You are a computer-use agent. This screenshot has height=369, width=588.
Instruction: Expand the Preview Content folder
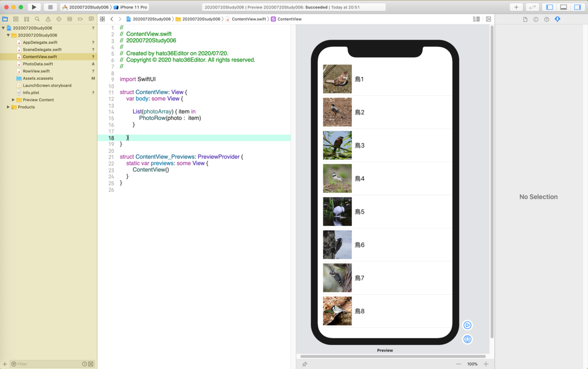(13, 100)
